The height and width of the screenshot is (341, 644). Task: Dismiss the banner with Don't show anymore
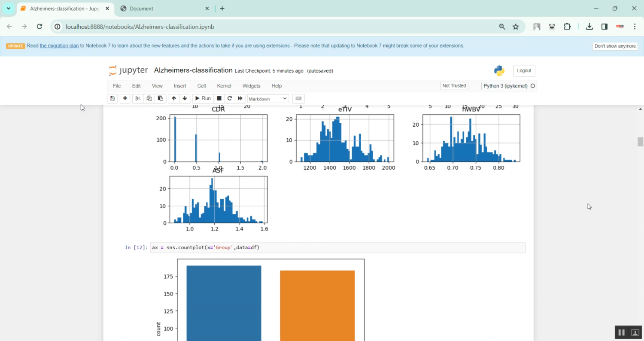(x=615, y=46)
